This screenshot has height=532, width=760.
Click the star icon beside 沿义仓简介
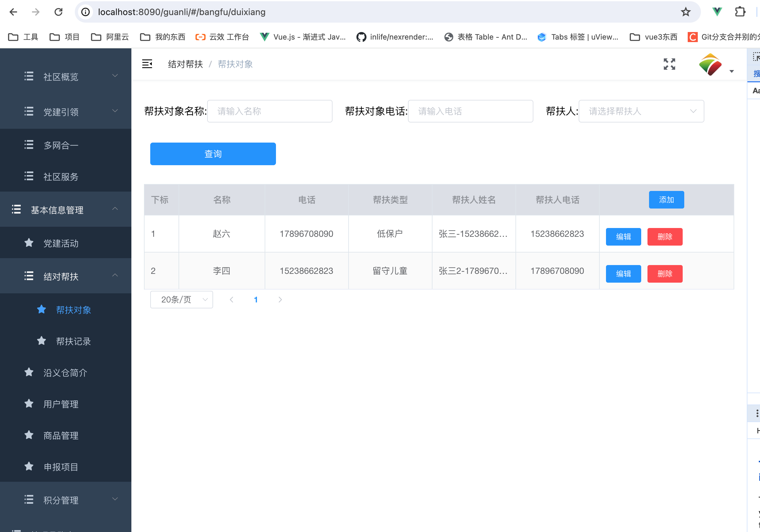[x=29, y=372]
